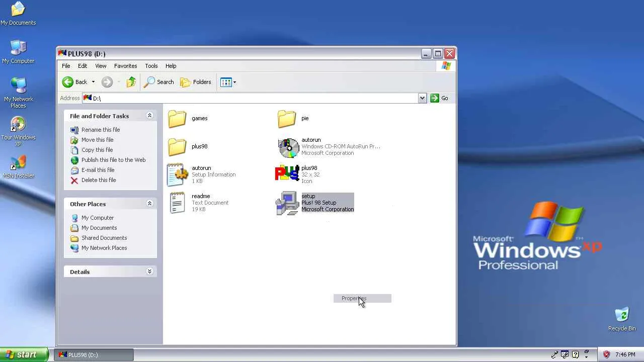The height and width of the screenshot is (362, 644).
Task: Open the pie folder icon
Action: point(287,119)
